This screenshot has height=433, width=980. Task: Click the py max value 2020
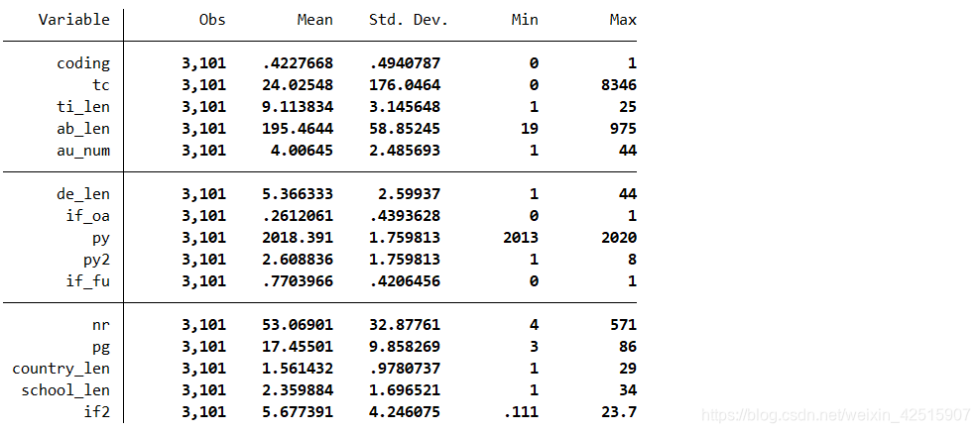[x=619, y=239]
